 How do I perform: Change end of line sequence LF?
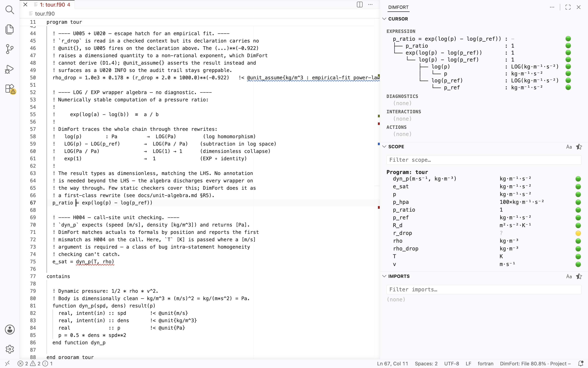(x=468, y=363)
